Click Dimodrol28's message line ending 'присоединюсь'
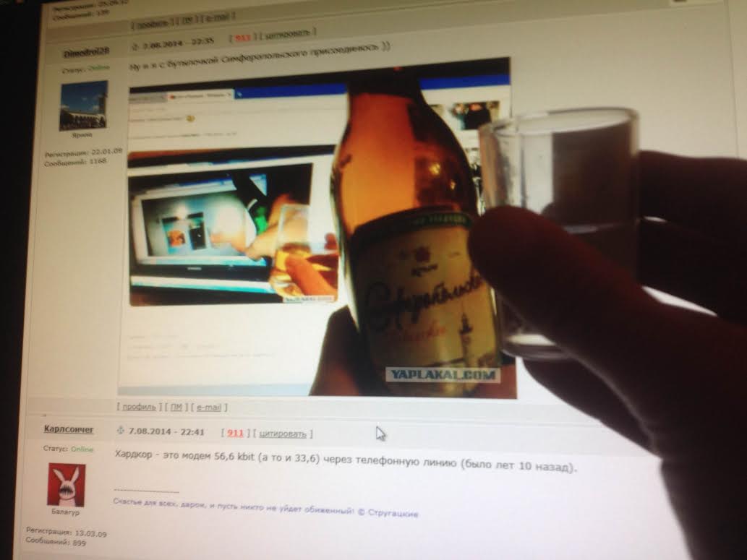 tap(260, 56)
